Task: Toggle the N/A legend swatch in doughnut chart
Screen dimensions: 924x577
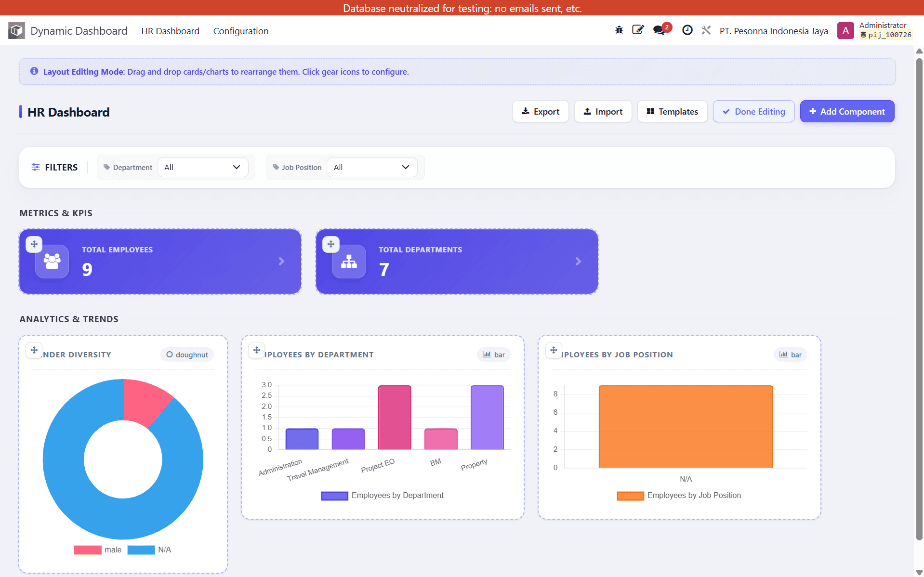Action: [141, 550]
